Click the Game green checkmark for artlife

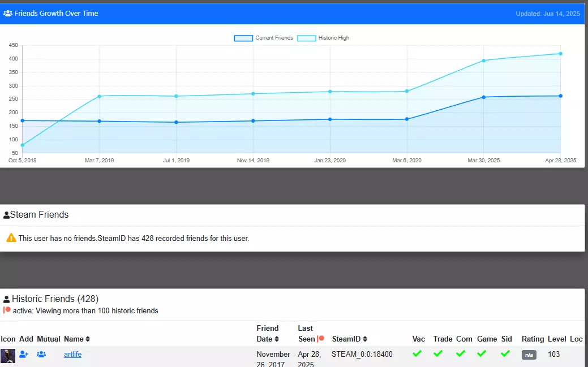(482, 353)
